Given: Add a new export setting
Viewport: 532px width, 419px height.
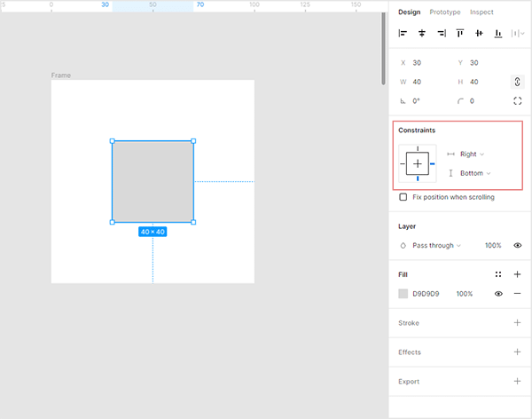Looking at the screenshot, I should point(517,382).
